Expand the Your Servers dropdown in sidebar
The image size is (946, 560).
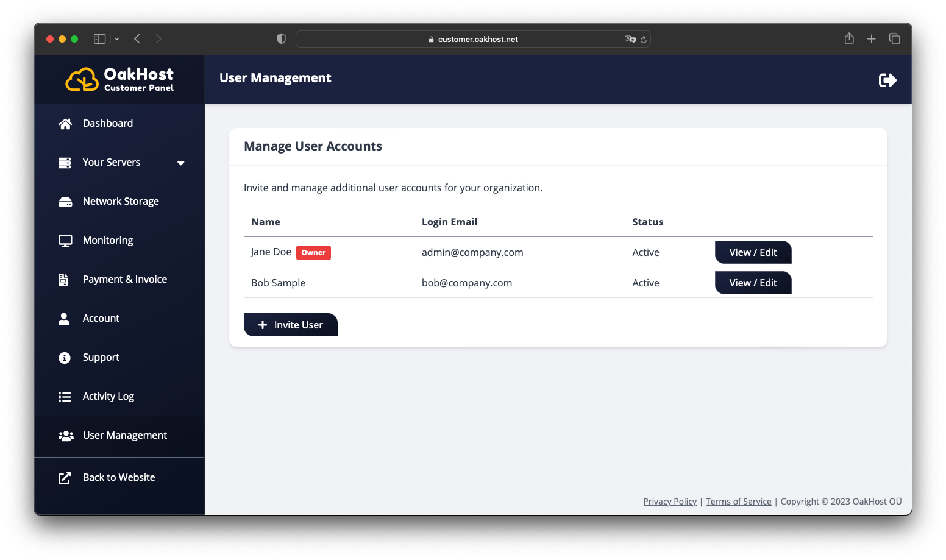tap(180, 163)
